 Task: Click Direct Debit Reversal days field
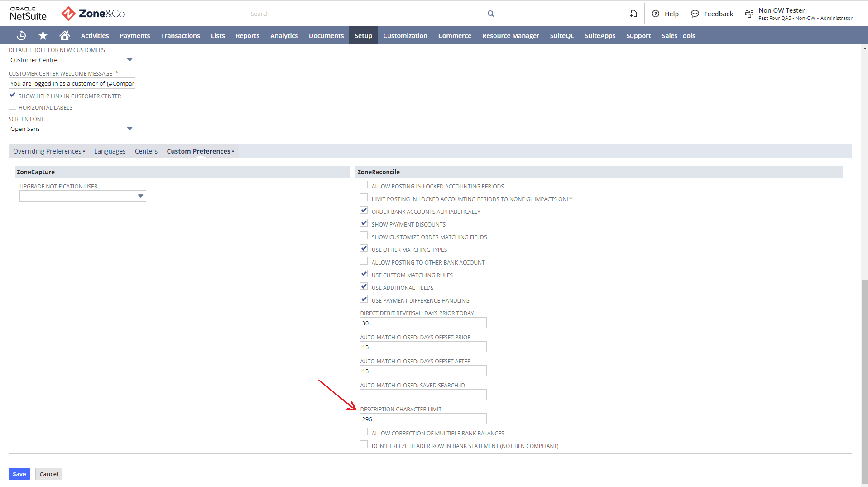coord(423,323)
